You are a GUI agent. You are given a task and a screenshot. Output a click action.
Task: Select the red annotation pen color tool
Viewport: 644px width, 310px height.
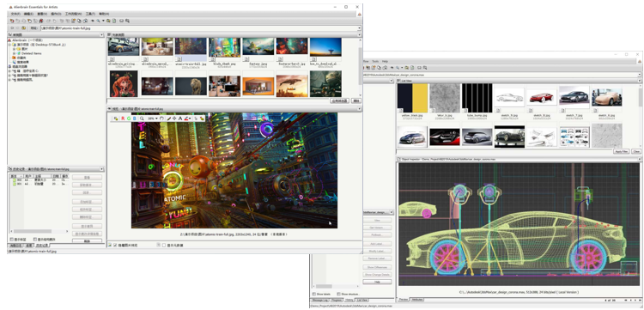point(186,119)
